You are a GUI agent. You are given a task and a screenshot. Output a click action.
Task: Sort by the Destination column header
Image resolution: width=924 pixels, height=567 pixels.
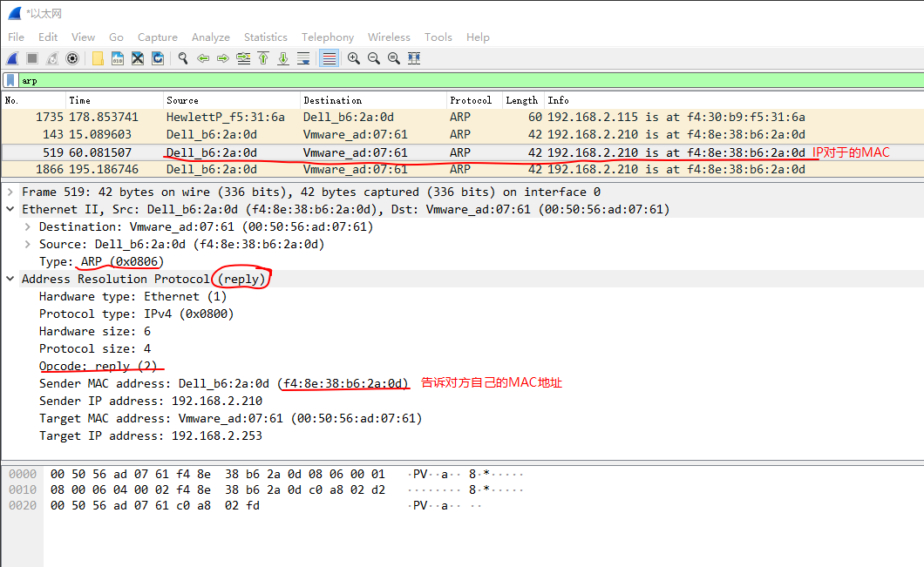pyautogui.click(x=373, y=101)
